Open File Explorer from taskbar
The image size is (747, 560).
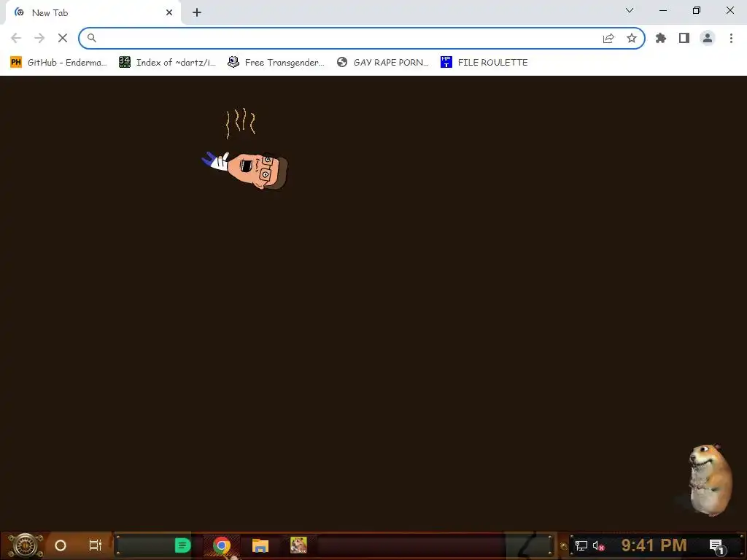260,545
